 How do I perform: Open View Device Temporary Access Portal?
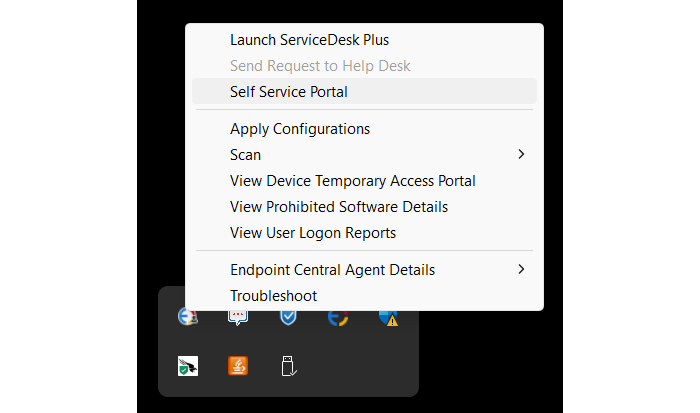tap(352, 181)
